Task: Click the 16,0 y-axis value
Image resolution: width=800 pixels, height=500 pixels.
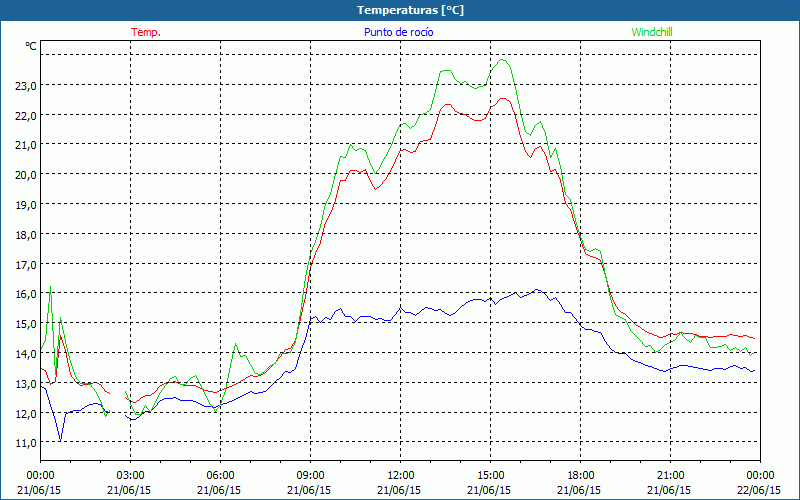Action: [26, 294]
